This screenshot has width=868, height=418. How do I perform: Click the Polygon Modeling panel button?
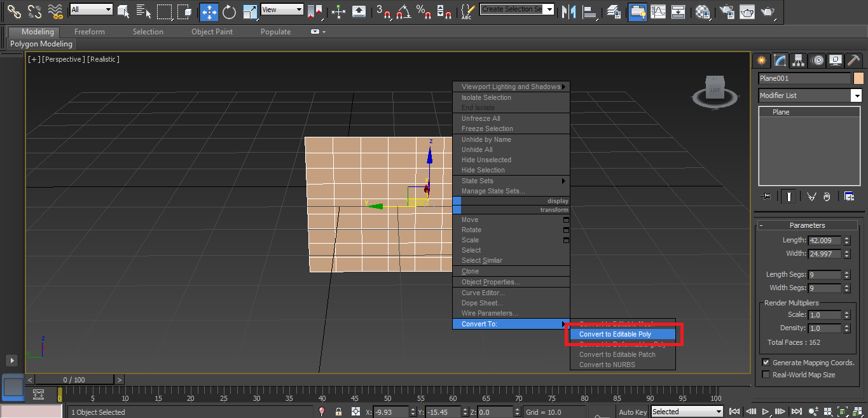point(41,44)
